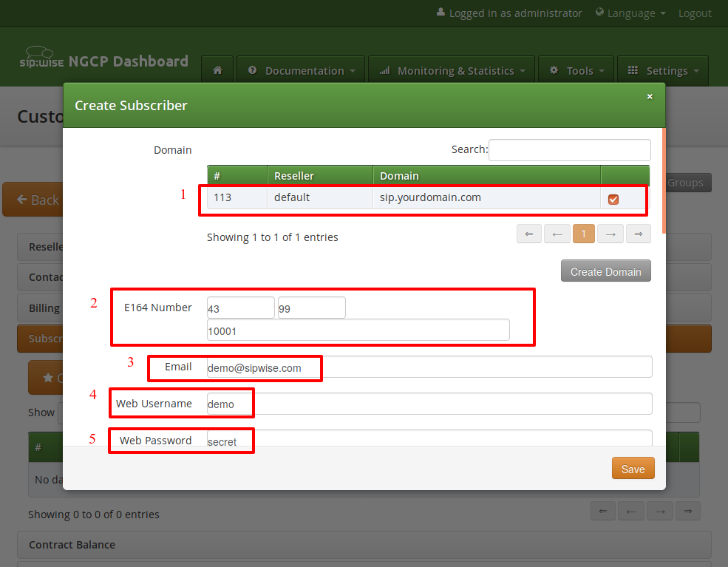Go to previous page of domain table
This screenshot has height=567, width=728.
point(557,234)
